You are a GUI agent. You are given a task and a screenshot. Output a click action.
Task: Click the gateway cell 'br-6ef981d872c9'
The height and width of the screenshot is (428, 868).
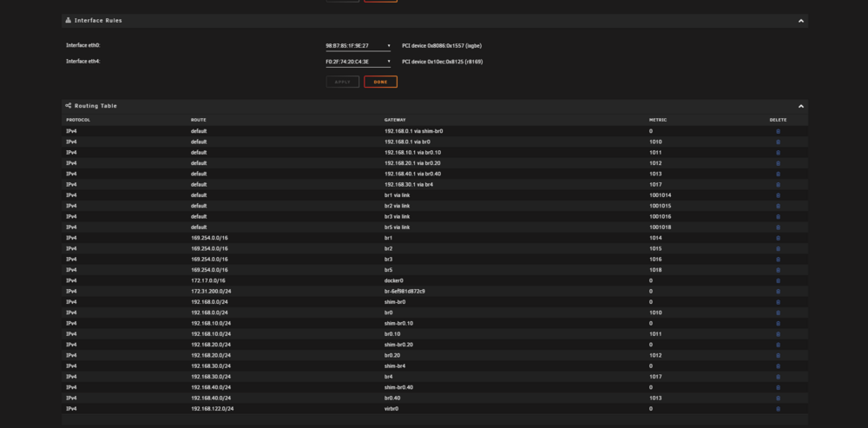pyautogui.click(x=404, y=291)
